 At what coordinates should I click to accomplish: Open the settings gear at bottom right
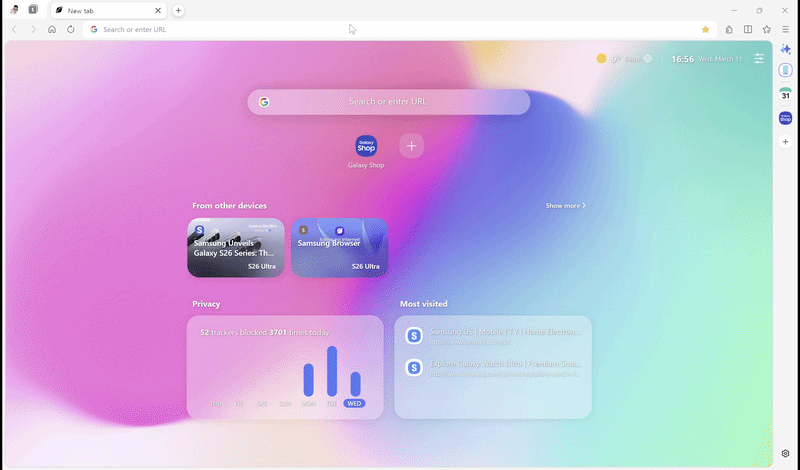click(786, 453)
